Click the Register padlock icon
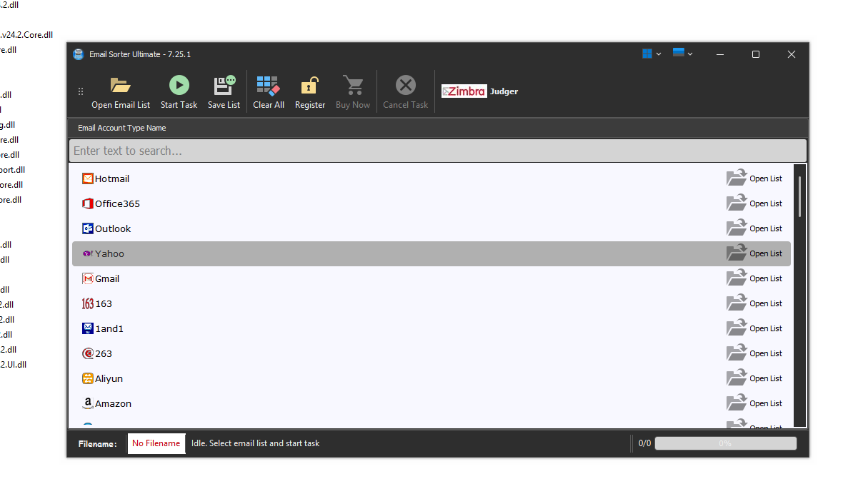The height and width of the screenshot is (504, 863). coord(309,86)
